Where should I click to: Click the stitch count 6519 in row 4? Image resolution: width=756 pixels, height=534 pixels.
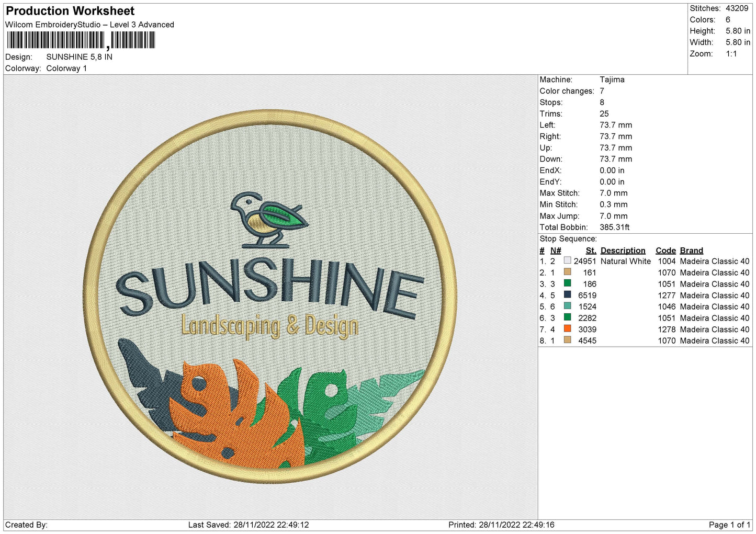tap(587, 296)
